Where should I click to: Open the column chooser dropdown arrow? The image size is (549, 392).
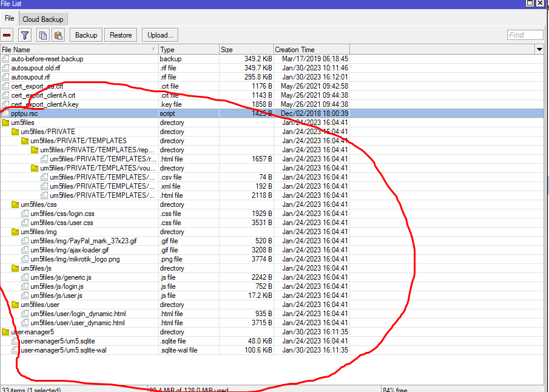click(x=539, y=49)
